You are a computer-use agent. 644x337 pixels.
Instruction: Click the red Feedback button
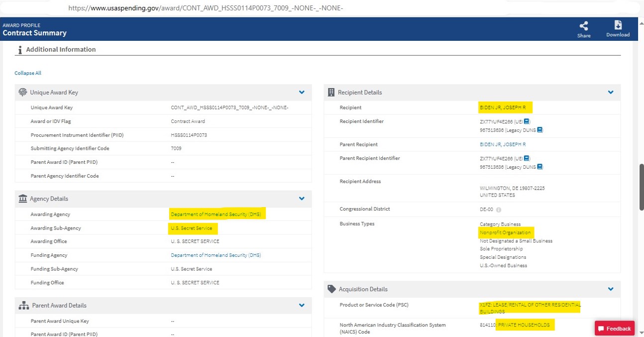pos(615,329)
